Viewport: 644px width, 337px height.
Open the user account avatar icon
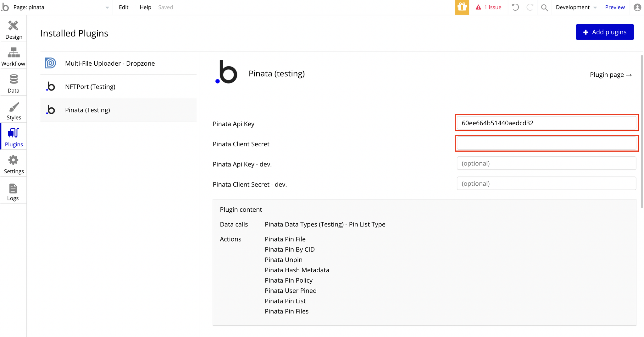637,7
